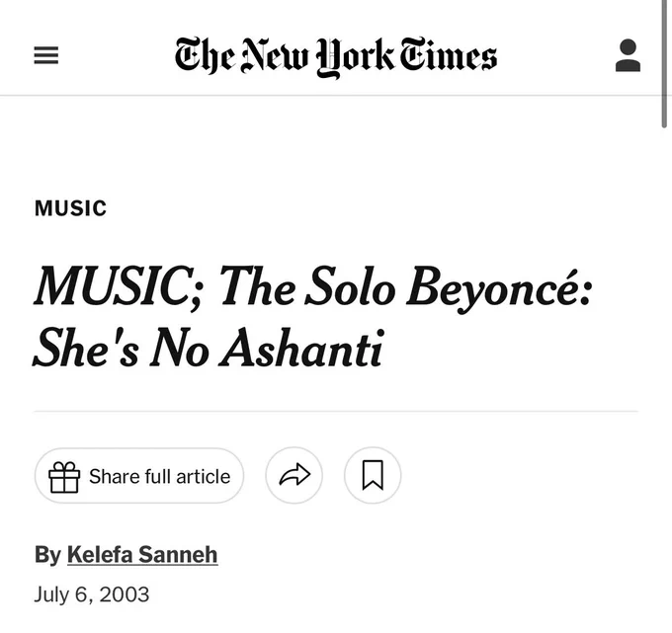
Task: Open the user account profile icon
Action: click(x=628, y=55)
